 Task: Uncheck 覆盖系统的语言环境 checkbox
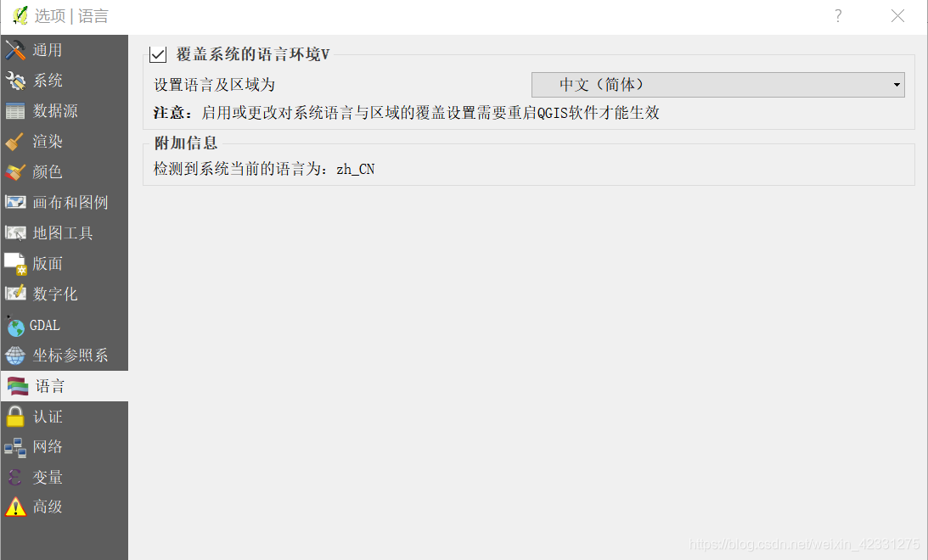(158, 54)
